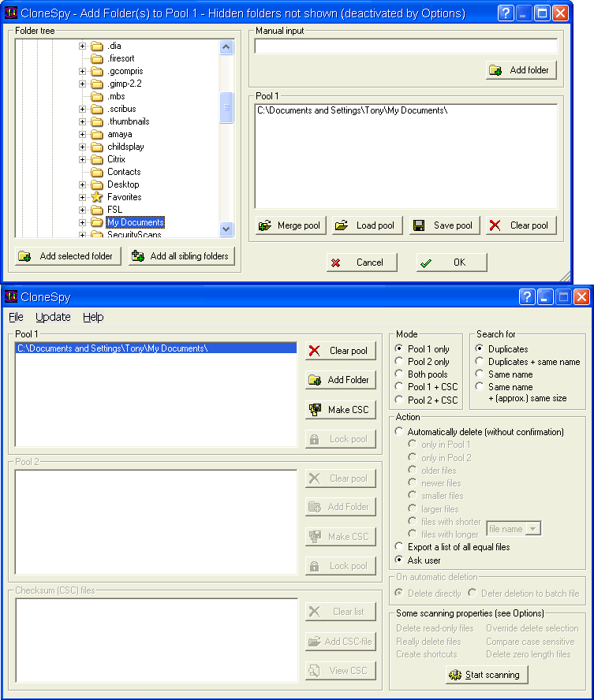Select the My Documents tree item

point(136,222)
